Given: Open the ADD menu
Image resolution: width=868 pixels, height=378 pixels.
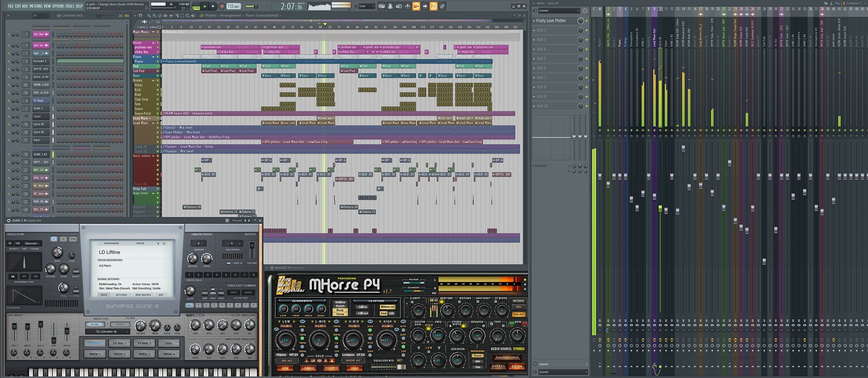Looking at the screenshot, I should click(x=25, y=6).
